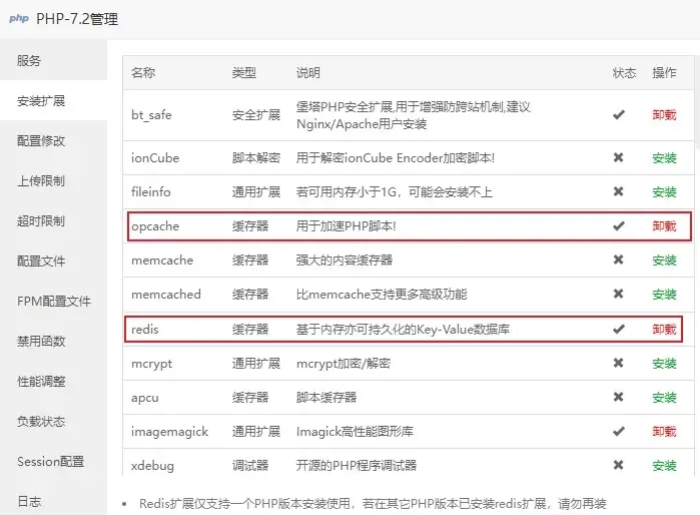Screen dimensions: 700x515
Task: Install the memcache extension
Action: coord(664,260)
